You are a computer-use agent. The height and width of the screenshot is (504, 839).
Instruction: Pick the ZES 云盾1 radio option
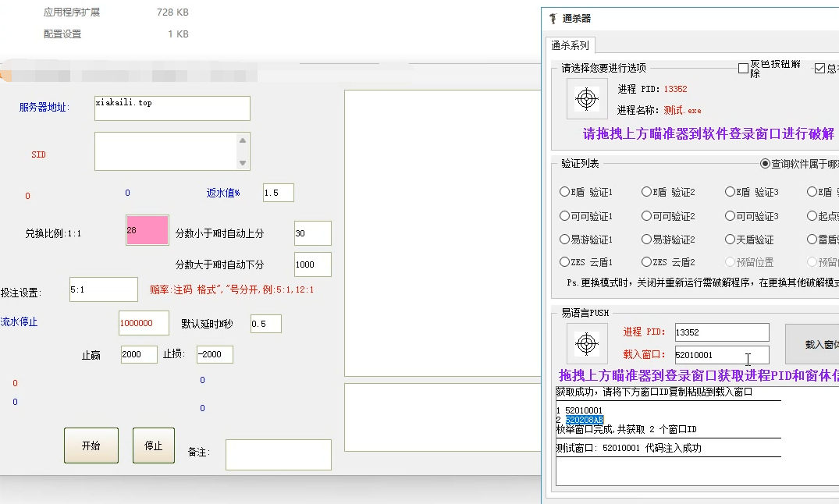coord(565,262)
